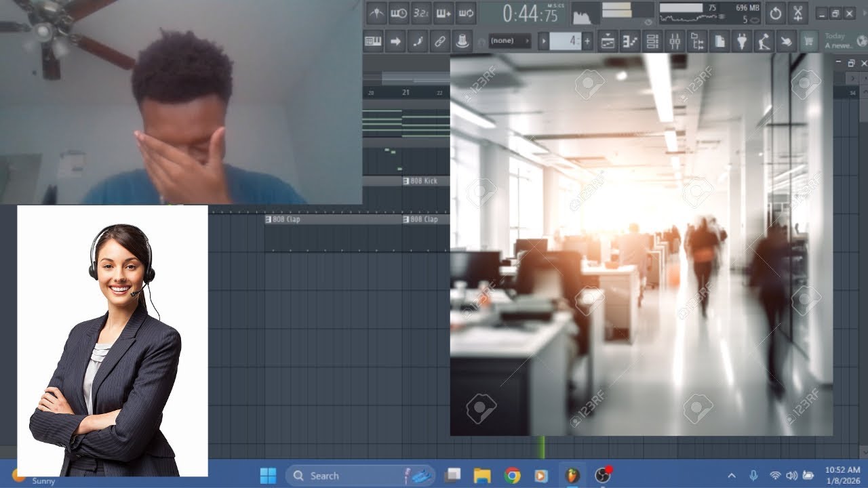868x488 pixels.
Task: Click the green playhead marker at bottom
Action: [x=542, y=447]
